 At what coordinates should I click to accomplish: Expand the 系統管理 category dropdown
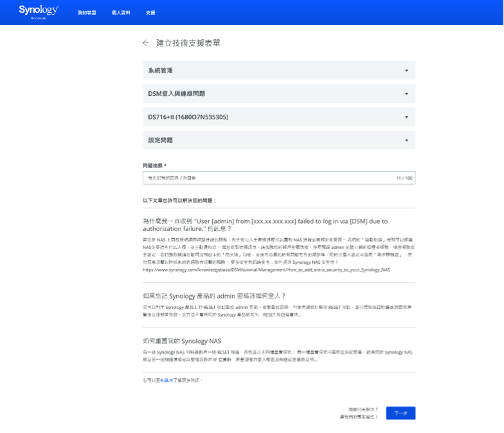[279, 71]
